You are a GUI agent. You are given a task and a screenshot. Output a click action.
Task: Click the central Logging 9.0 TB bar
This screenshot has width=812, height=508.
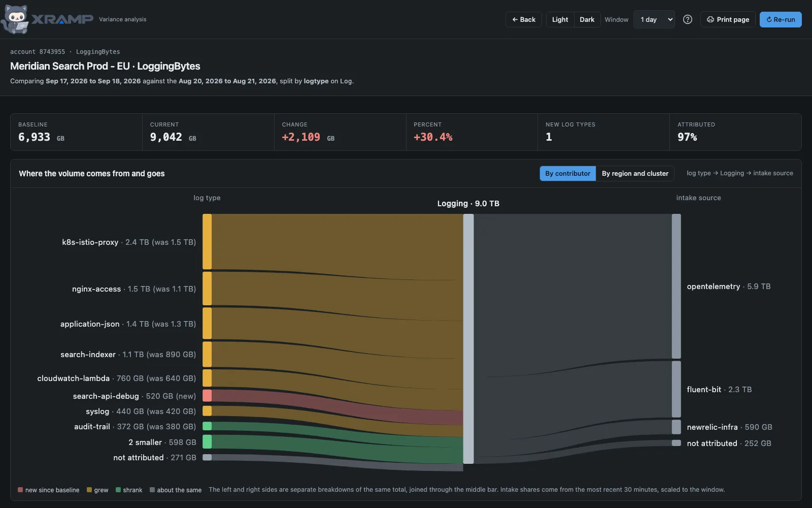pos(468,338)
